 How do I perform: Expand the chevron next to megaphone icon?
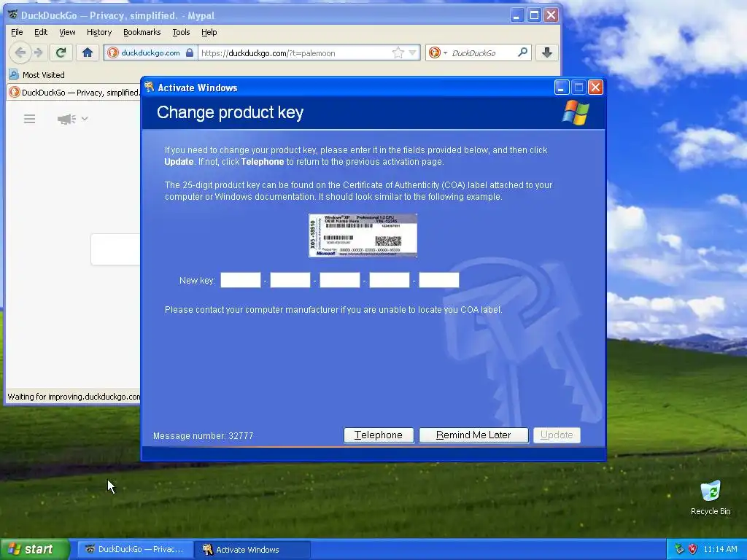tap(85, 118)
